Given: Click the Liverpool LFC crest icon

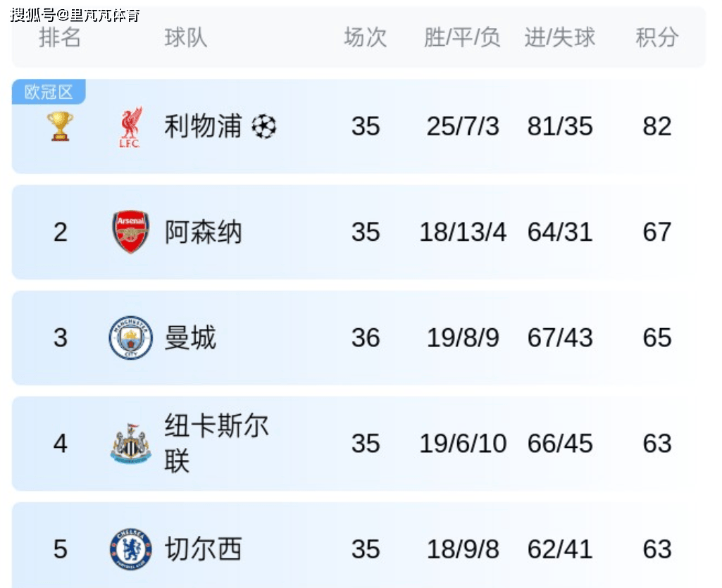Looking at the screenshot, I should [131, 127].
